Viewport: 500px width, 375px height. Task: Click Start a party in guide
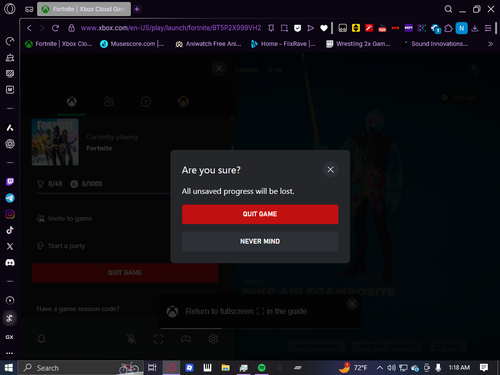point(61,246)
